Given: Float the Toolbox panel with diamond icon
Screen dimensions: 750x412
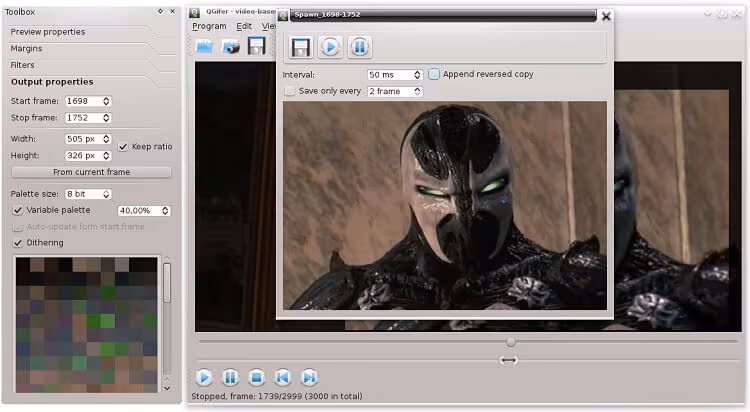Looking at the screenshot, I should 160,11.
